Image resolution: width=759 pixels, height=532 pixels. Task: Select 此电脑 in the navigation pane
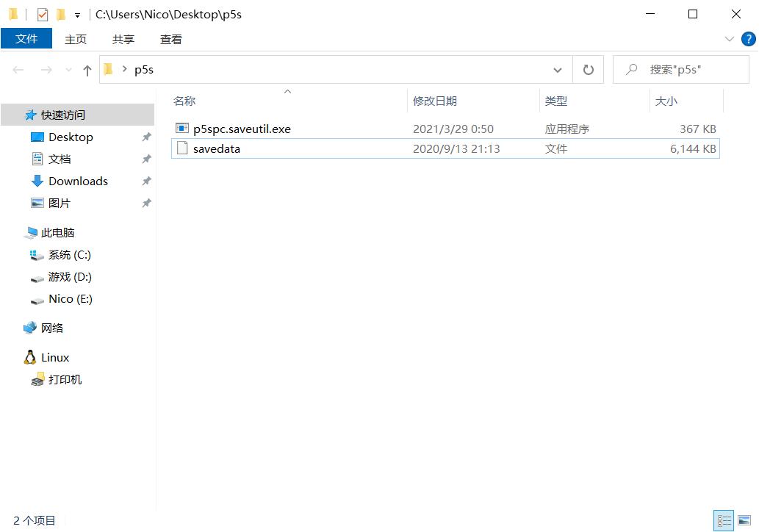[x=57, y=232]
